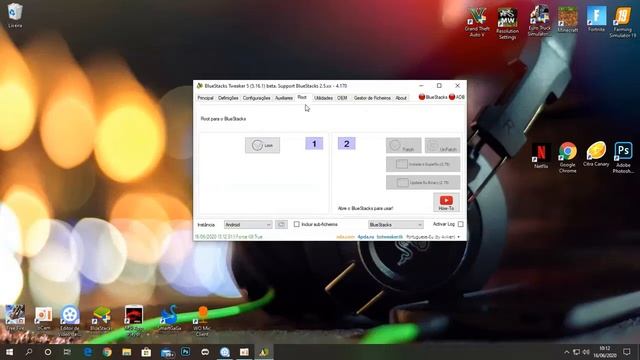640x360 pixels.
Task: Open Task View in the taskbar
Action: [67, 352]
